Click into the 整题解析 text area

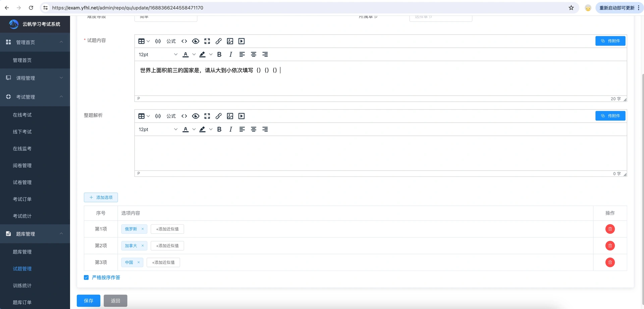pyautogui.click(x=381, y=153)
